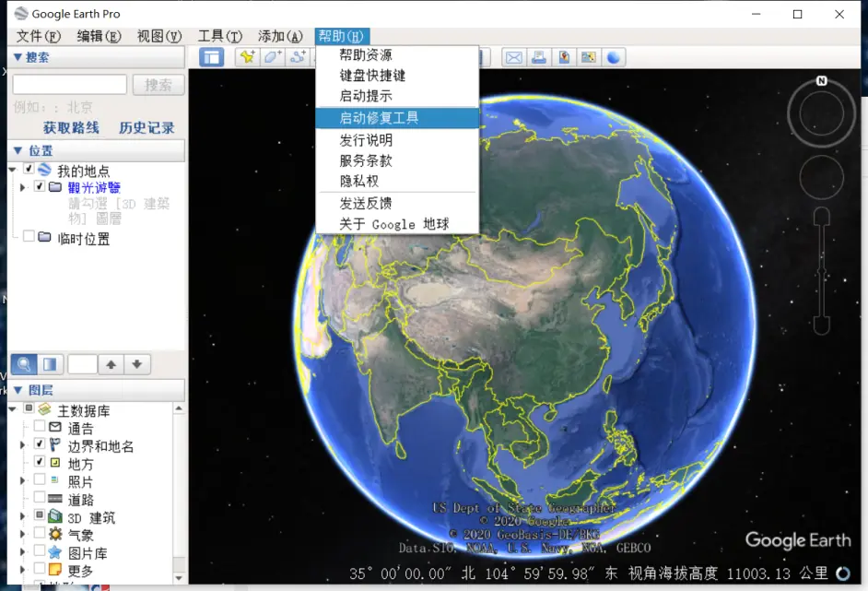Collapse the 搜索 panel triangle
The height and width of the screenshot is (591, 868).
18,57
